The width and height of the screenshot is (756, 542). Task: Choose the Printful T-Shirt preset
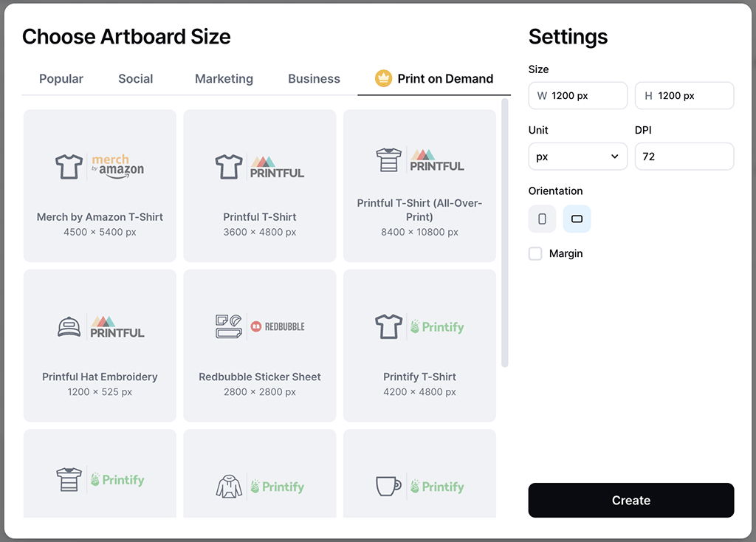pyautogui.click(x=260, y=186)
